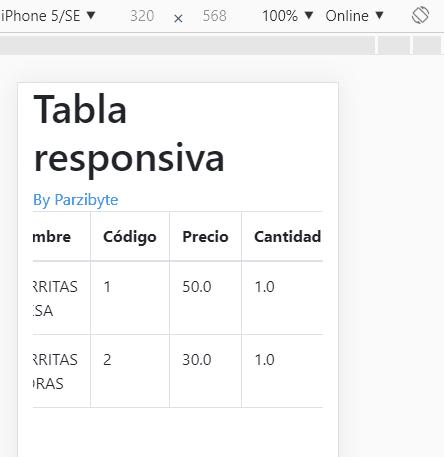The width and height of the screenshot is (444, 457).
Task: Click the Precio column header
Action: click(205, 236)
